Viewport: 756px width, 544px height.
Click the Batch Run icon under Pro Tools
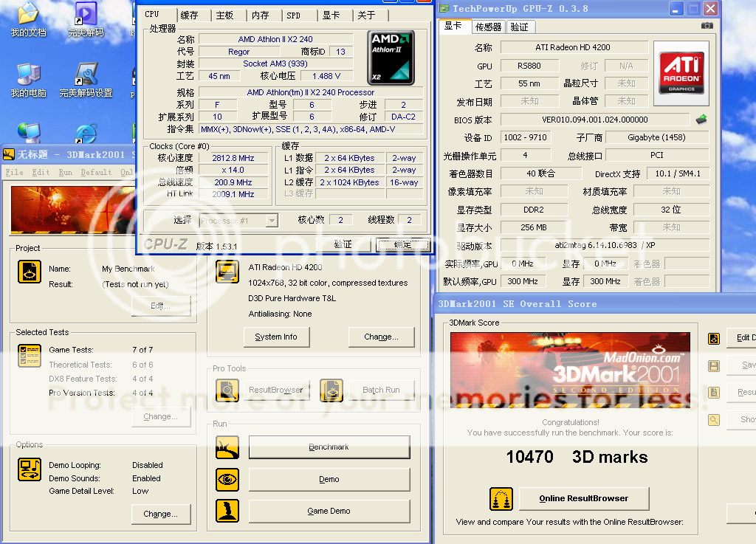click(x=331, y=390)
